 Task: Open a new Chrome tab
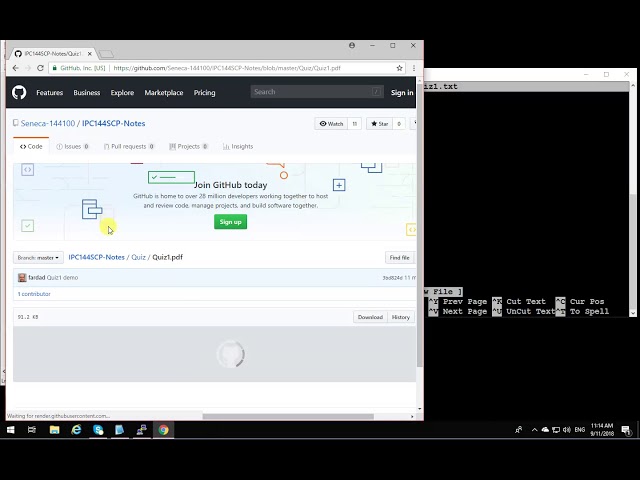106,54
